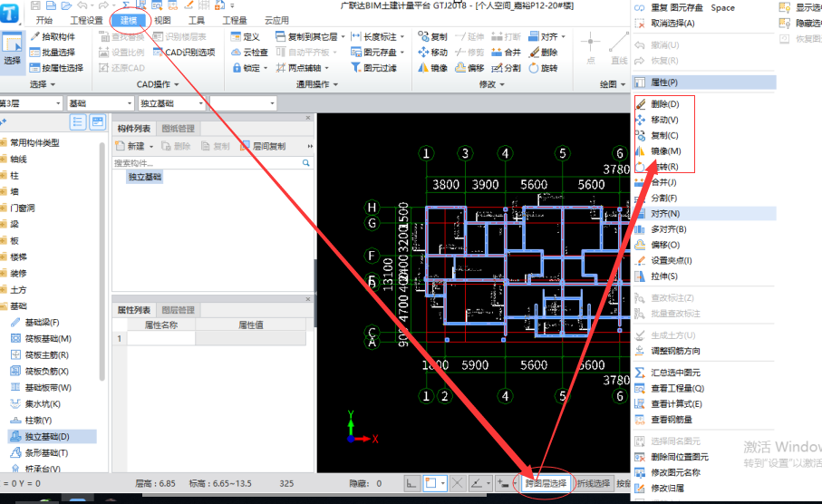This screenshot has height=504, width=822.
Task: Open the 工程设置 ribbon tab
Action: coord(86,21)
